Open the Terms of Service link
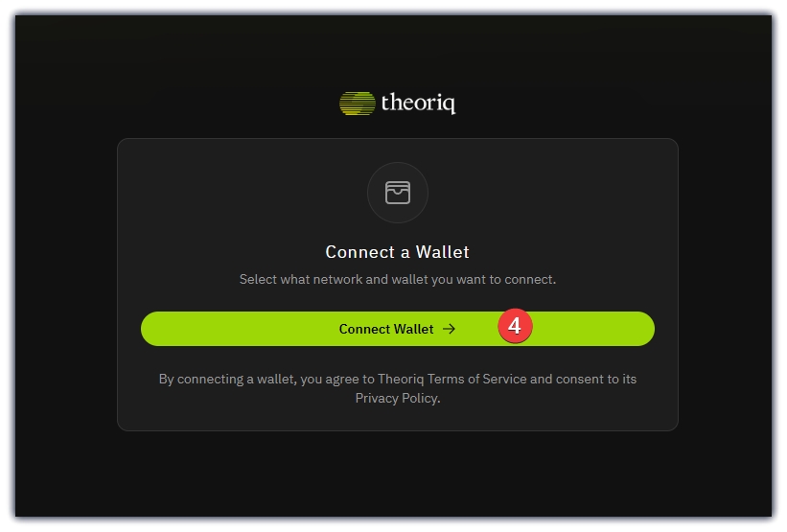Image resolution: width=787 pixels, height=532 pixels. pos(476,379)
